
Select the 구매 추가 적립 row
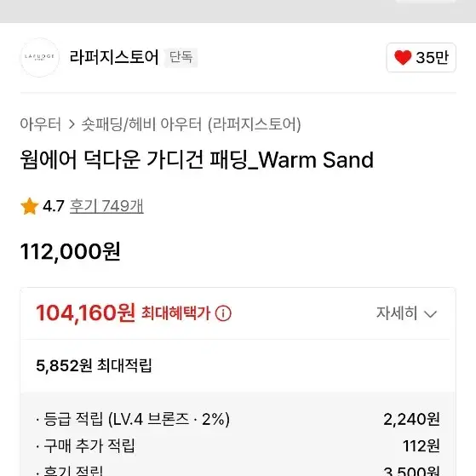238,446
